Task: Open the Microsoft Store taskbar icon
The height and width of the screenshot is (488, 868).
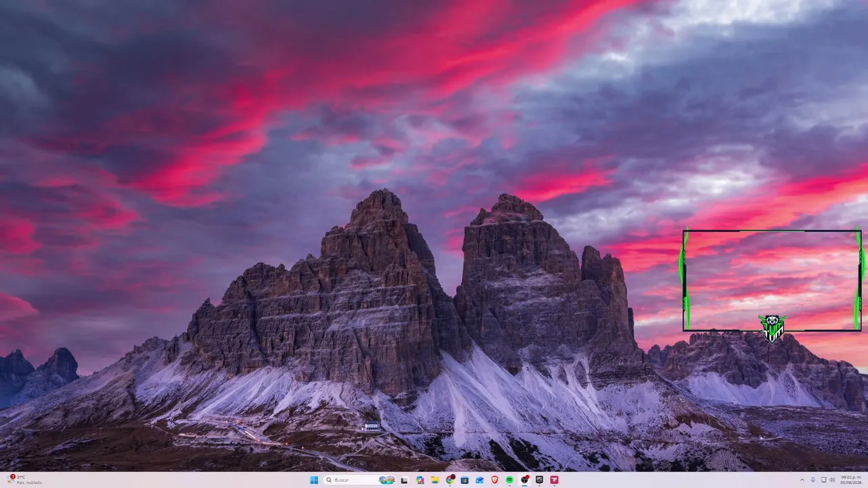Action: (x=465, y=480)
